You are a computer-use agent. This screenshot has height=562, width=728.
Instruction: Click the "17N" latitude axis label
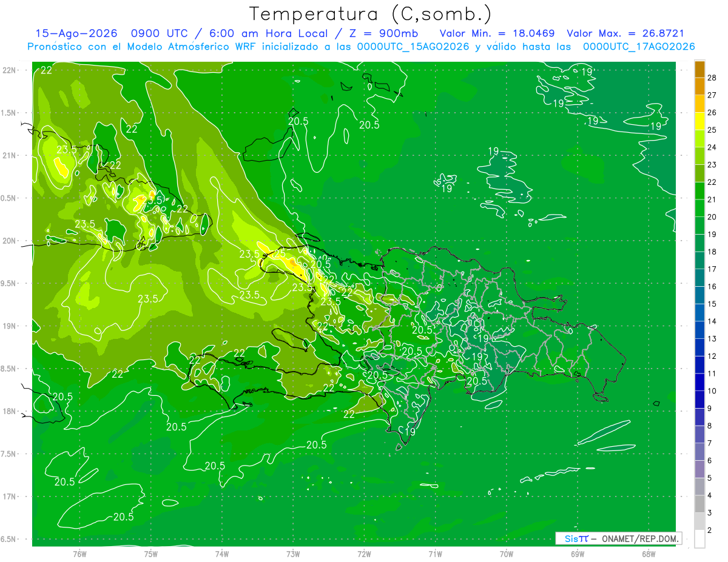tap(9, 497)
